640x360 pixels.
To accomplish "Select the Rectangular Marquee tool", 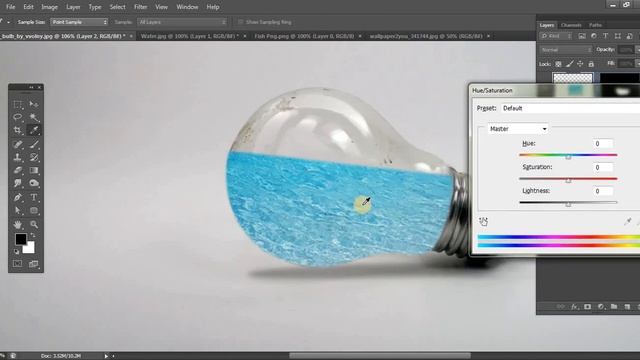I will (x=18, y=104).
